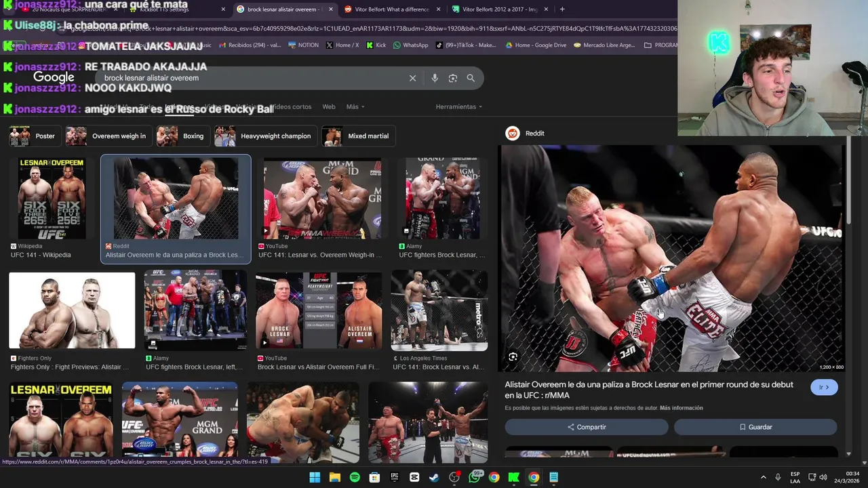
Task: Select the Overeem weigh in chip
Action: (x=108, y=136)
